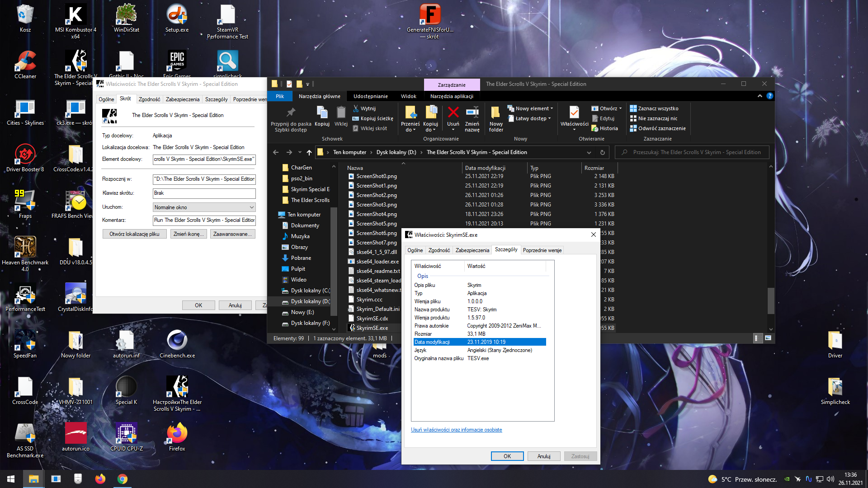The width and height of the screenshot is (868, 488).
Task: Open the Uruchom 'Normalne okno' combo box
Action: pyautogui.click(x=204, y=207)
